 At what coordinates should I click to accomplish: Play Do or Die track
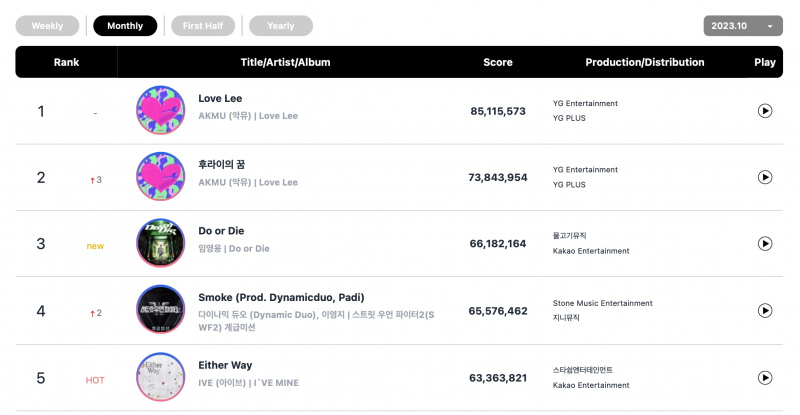[x=764, y=243]
